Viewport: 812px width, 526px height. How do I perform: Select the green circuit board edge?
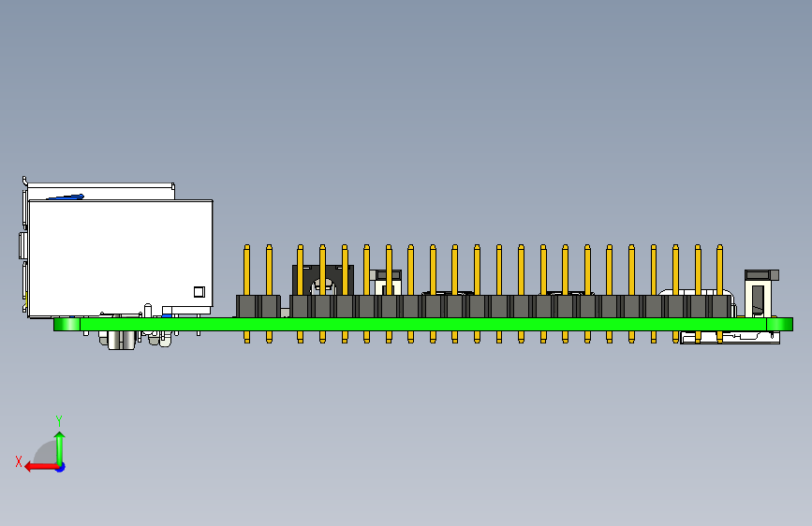pos(423,324)
